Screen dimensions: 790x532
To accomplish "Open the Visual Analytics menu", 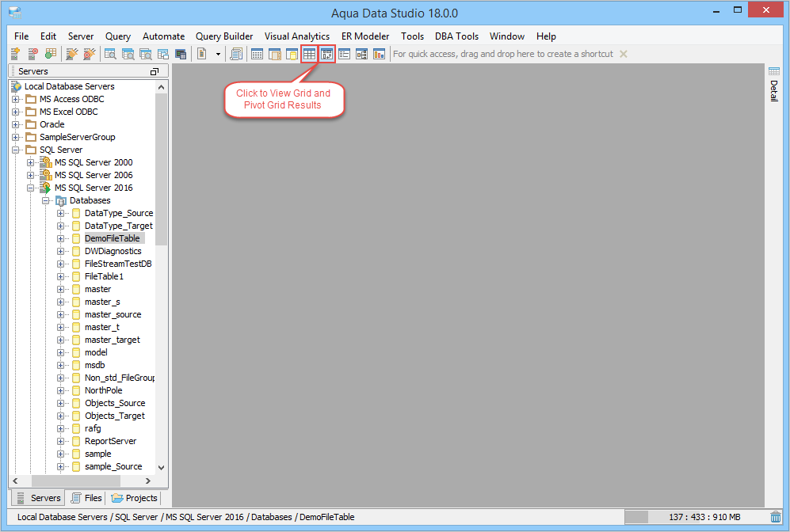I will [x=297, y=36].
